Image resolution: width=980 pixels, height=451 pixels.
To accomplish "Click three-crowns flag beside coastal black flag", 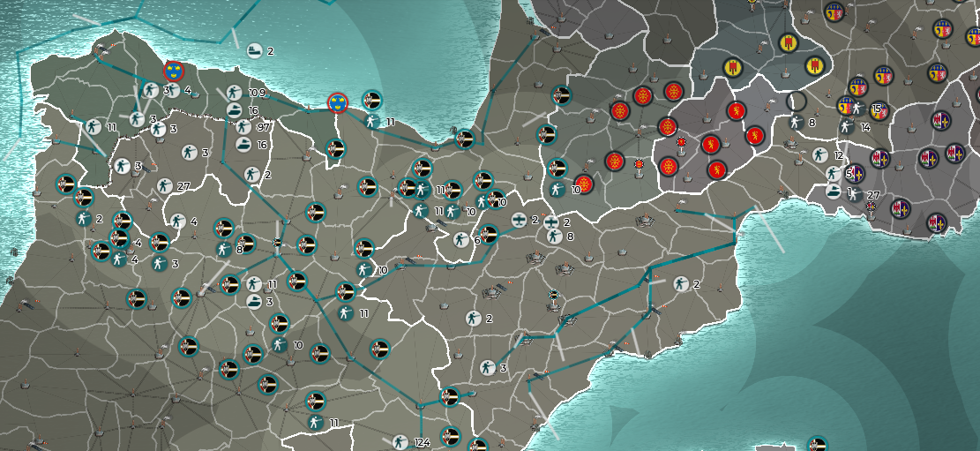I will [338, 103].
